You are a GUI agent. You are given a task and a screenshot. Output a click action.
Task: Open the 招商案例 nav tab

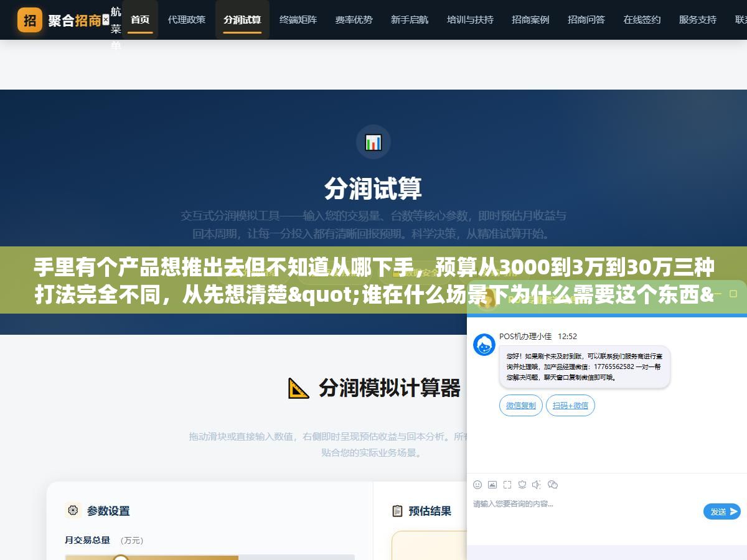coord(530,20)
